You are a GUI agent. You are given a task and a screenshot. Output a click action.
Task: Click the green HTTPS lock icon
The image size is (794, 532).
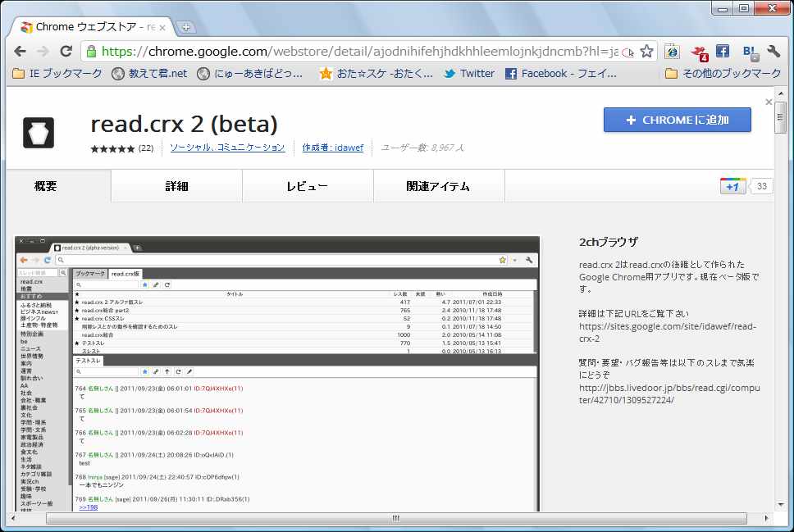tap(91, 51)
